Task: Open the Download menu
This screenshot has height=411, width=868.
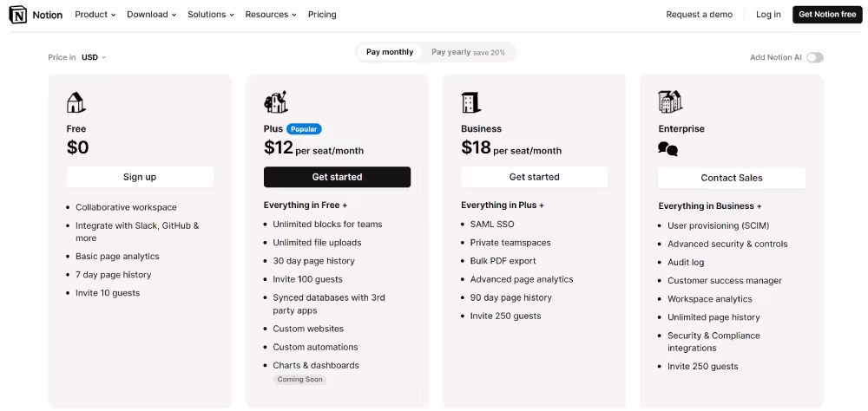Action: [151, 15]
